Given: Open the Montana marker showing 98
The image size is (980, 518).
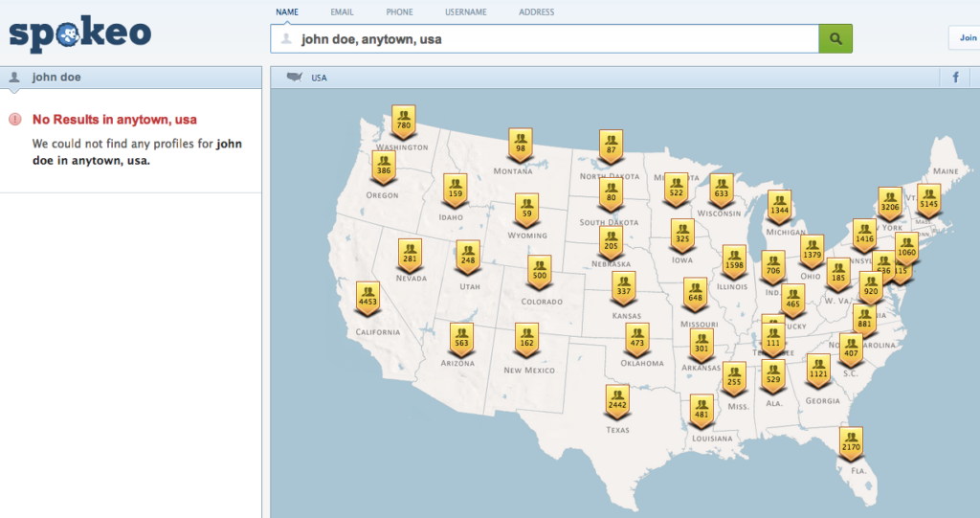Looking at the screenshot, I should click(x=521, y=146).
